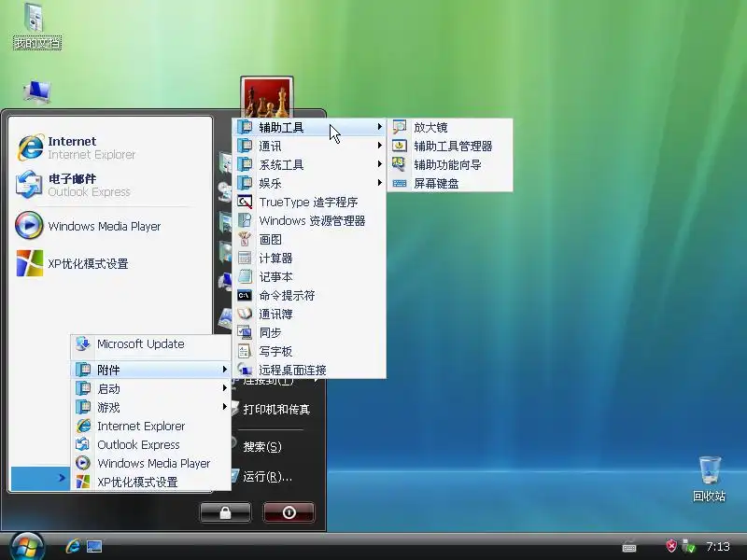Open 写字板 WordPad
The width and height of the screenshot is (747, 560).
click(309, 351)
